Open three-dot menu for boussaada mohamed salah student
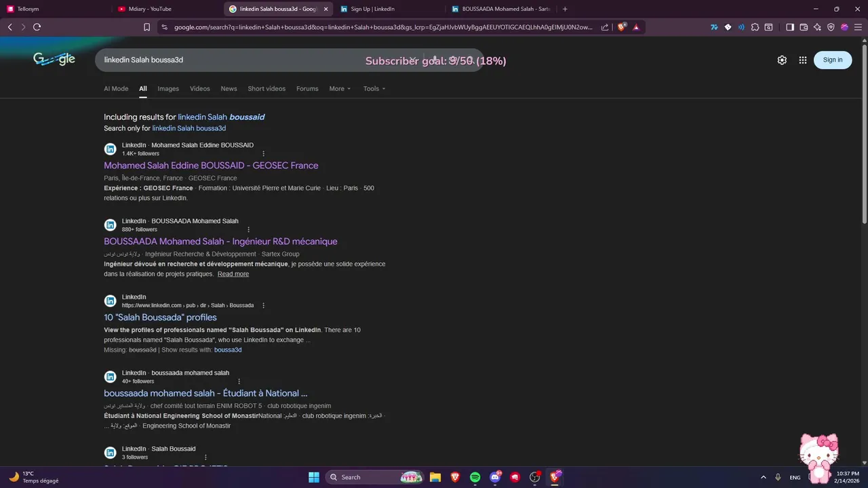 239,381
